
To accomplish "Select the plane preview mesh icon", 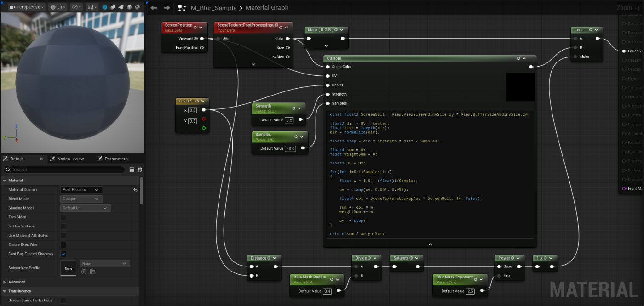I will pos(121,7).
